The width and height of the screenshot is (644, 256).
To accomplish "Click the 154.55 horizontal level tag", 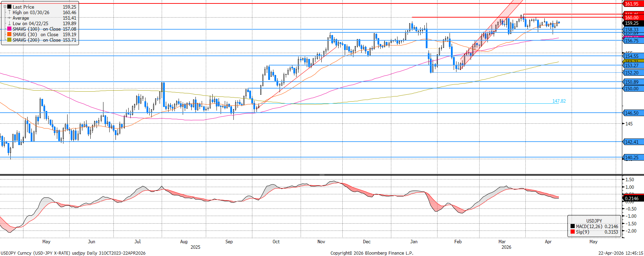I will [x=632, y=56].
